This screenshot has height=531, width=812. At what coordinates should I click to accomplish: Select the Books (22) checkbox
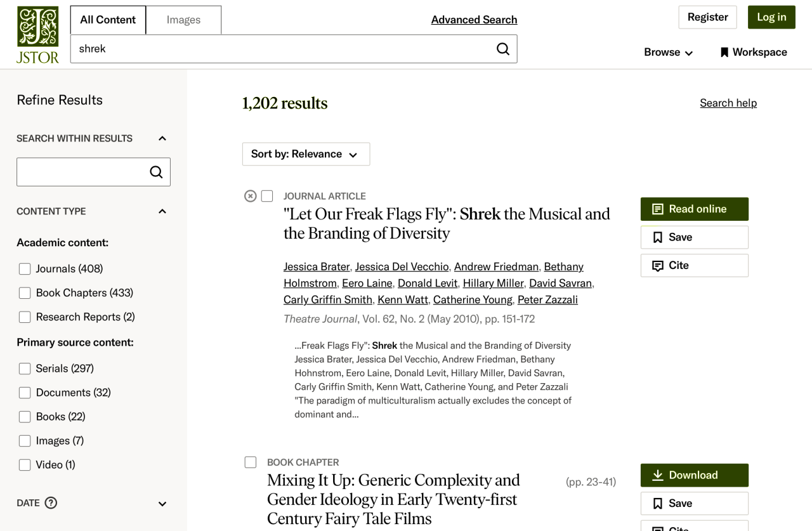(25, 417)
